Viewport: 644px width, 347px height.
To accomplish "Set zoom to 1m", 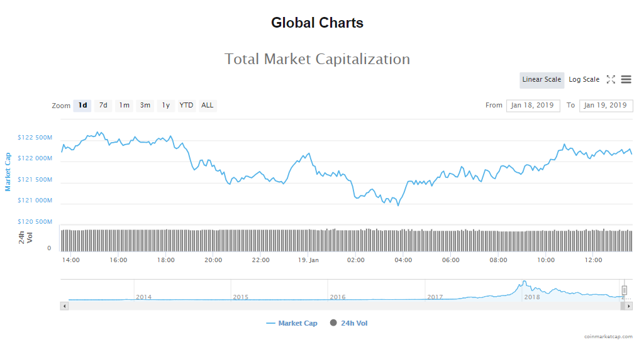I will pyautogui.click(x=125, y=106).
